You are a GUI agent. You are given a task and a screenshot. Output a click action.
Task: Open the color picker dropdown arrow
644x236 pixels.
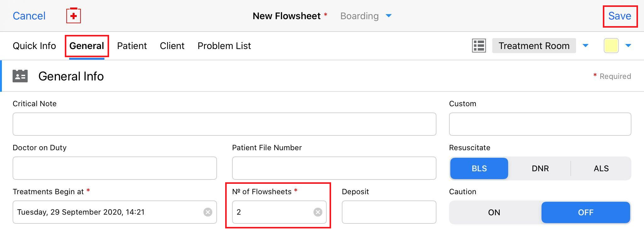[628, 46]
